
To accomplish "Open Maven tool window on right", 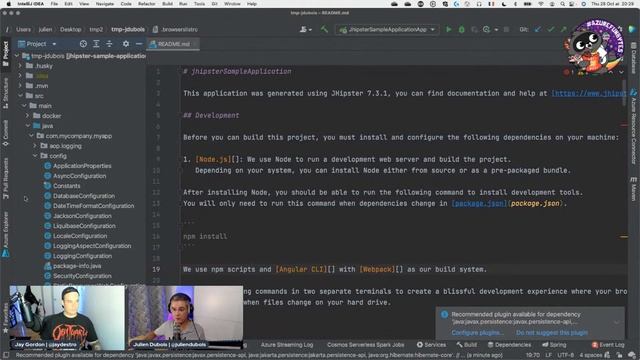I will point(633,189).
